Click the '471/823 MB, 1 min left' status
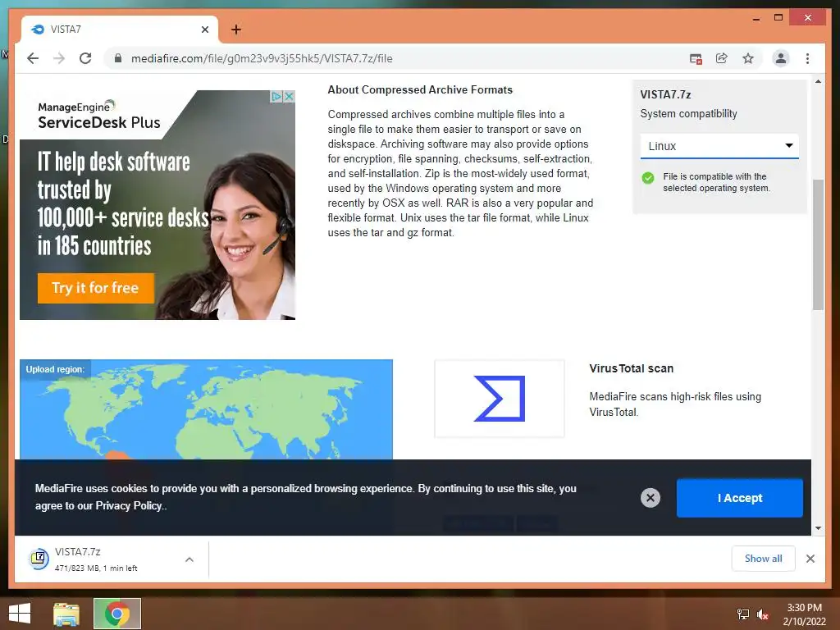 96,568
